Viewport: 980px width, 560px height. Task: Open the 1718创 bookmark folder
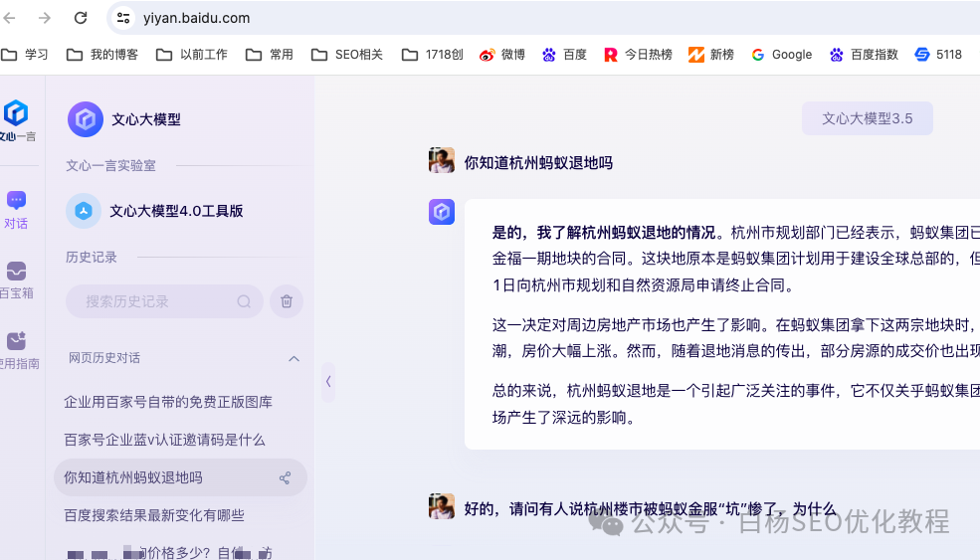pos(433,55)
